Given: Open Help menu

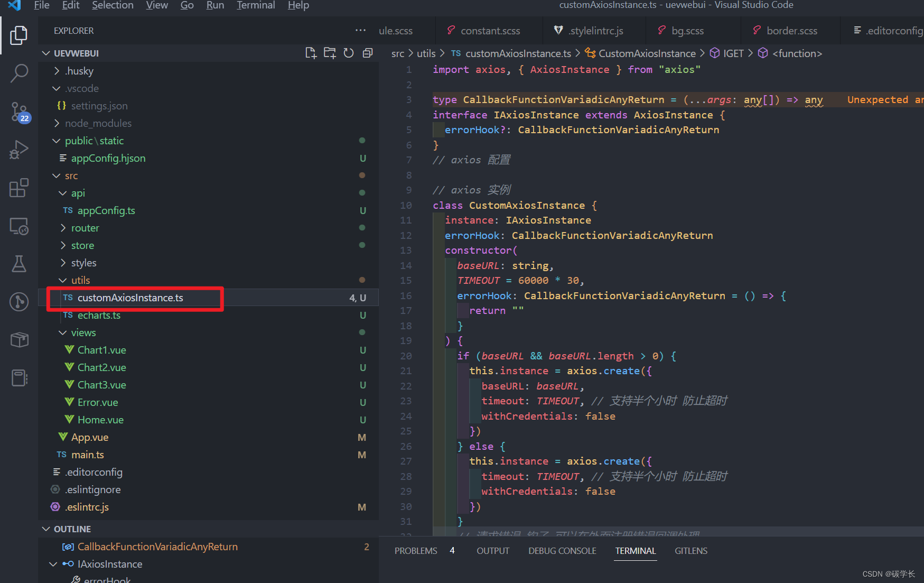Looking at the screenshot, I should click(298, 5).
